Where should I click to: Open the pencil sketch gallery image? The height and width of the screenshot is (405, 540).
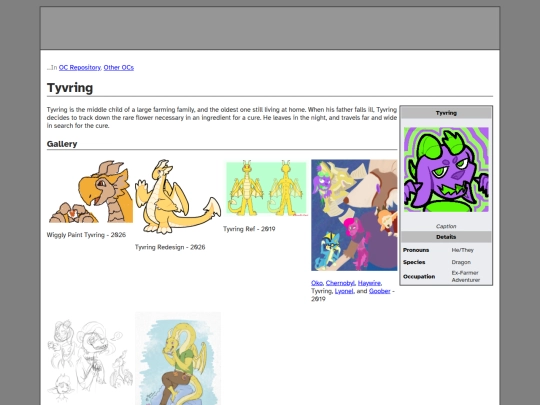90,358
